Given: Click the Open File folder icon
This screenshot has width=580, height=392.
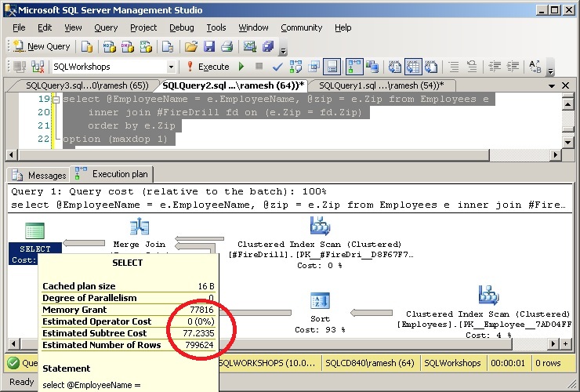Looking at the screenshot, I should 191,46.
